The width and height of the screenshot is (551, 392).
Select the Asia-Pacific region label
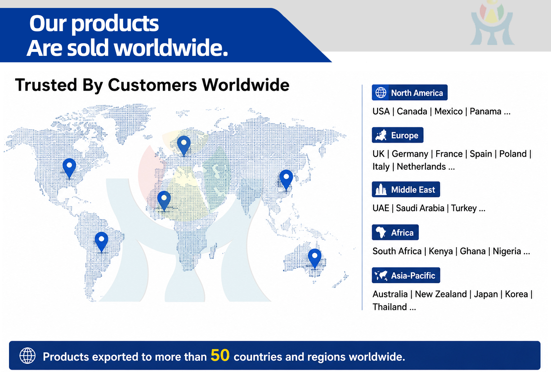(406, 276)
